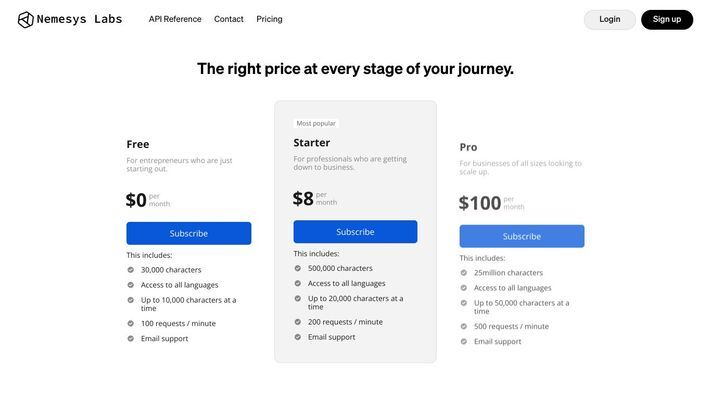
Task: Click the Nemesys Labs cube logo icon
Action: click(x=25, y=20)
